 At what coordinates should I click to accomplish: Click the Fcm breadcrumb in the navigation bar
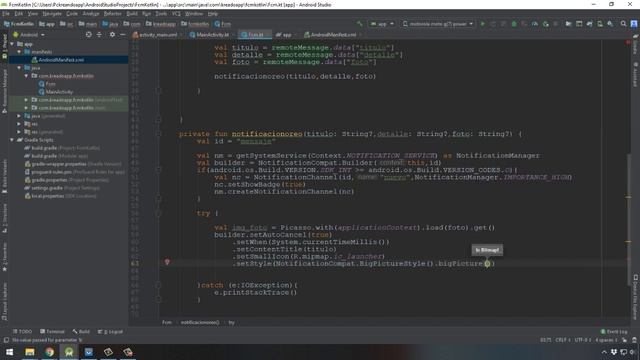click(x=223, y=24)
